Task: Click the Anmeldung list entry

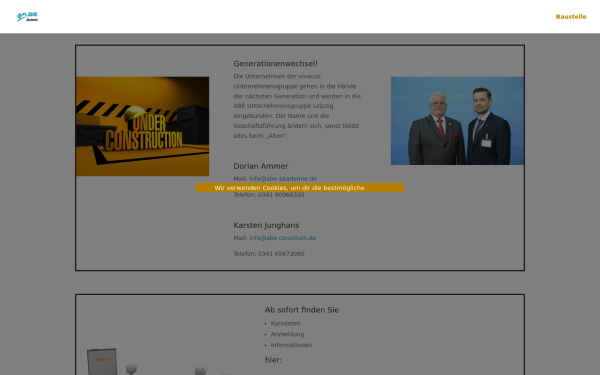Action: click(x=287, y=334)
